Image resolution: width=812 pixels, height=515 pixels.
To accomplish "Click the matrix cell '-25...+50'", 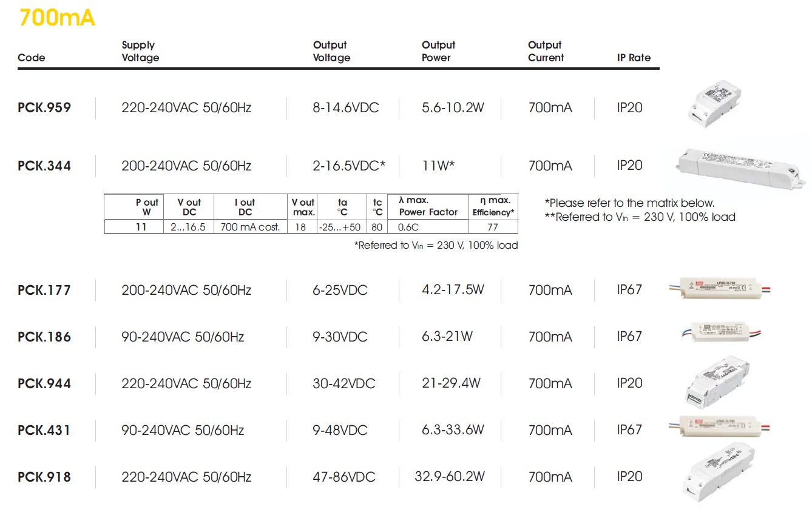I will (x=342, y=227).
